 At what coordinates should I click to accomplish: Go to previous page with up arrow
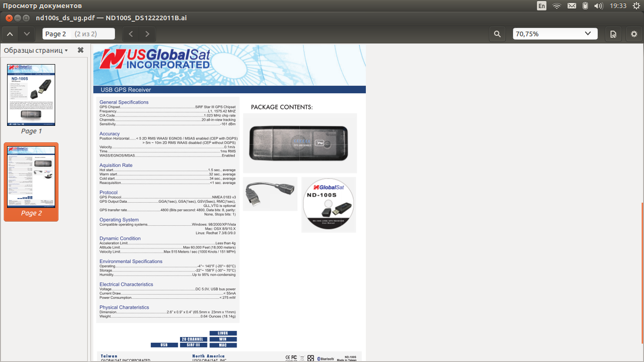point(10,34)
